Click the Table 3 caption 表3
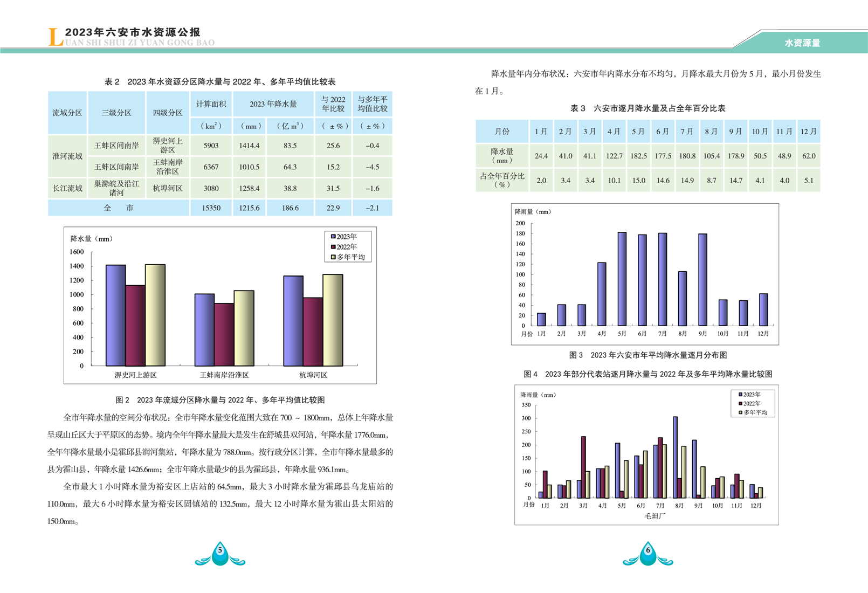868x593 pixels. click(x=647, y=108)
